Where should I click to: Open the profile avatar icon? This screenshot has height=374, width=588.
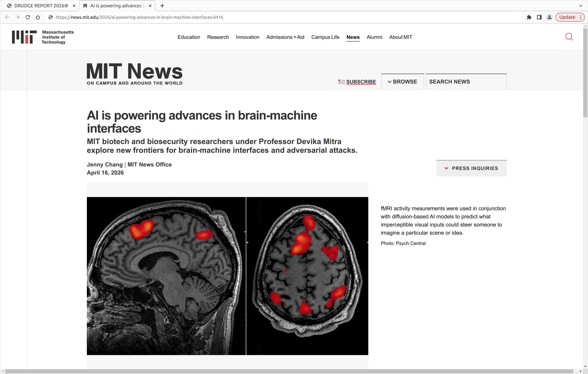click(x=549, y=17)
